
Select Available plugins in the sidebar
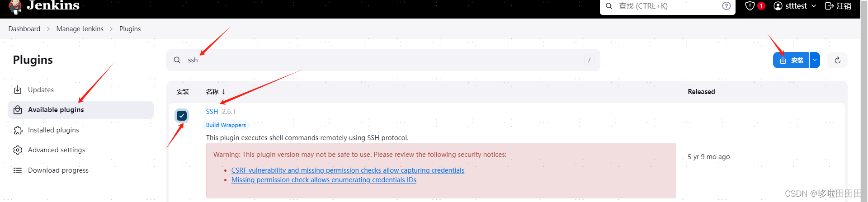point(56,110)
